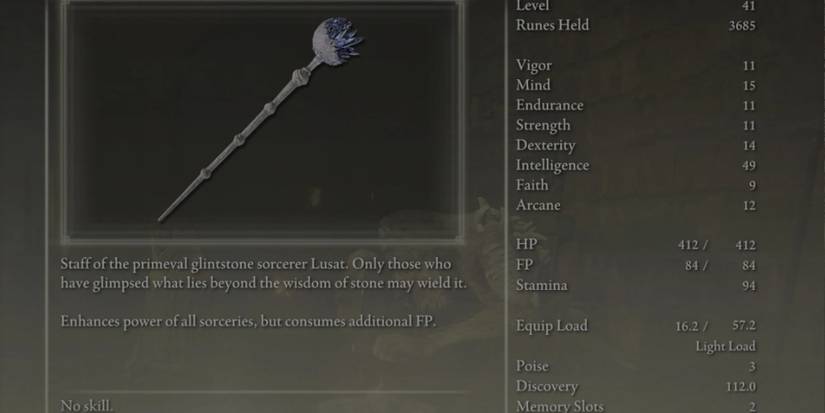
Task: Click the No skill text
Action: point(86,406)
